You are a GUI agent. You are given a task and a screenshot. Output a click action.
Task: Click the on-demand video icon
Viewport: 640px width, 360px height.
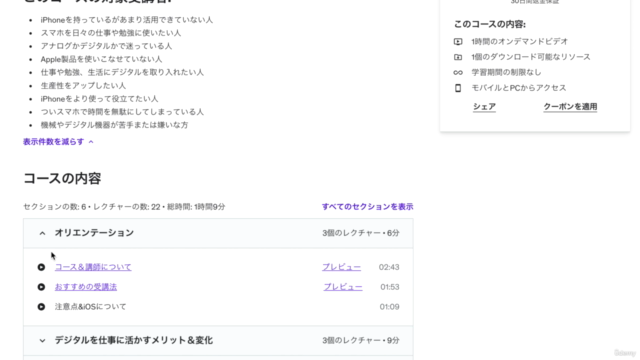[458, 42]
